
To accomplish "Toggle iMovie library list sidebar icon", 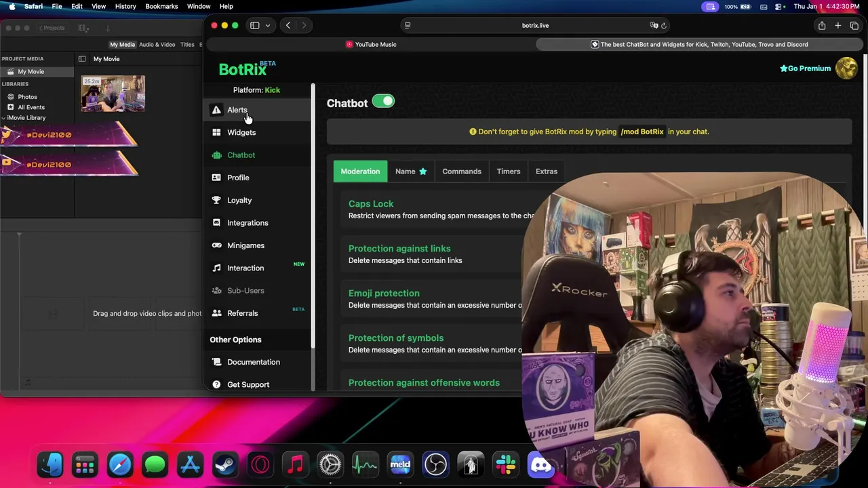I will click(x=82, y=59).
